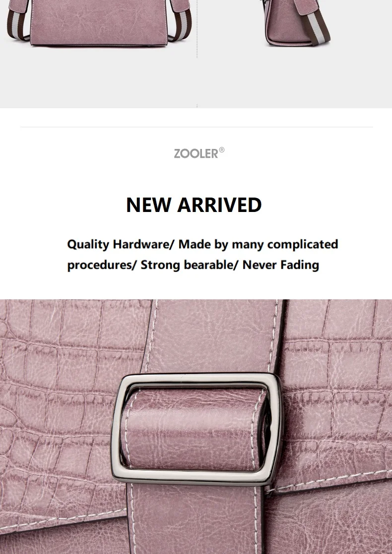Click the registered trademark symbol beside ZOOLER
Viewport: 392px width, 554px height.
pyautogui.click(x=222, y=150)
